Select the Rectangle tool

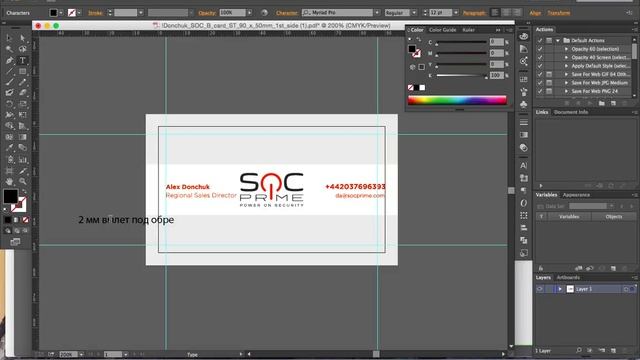click(x=22, y=71)
